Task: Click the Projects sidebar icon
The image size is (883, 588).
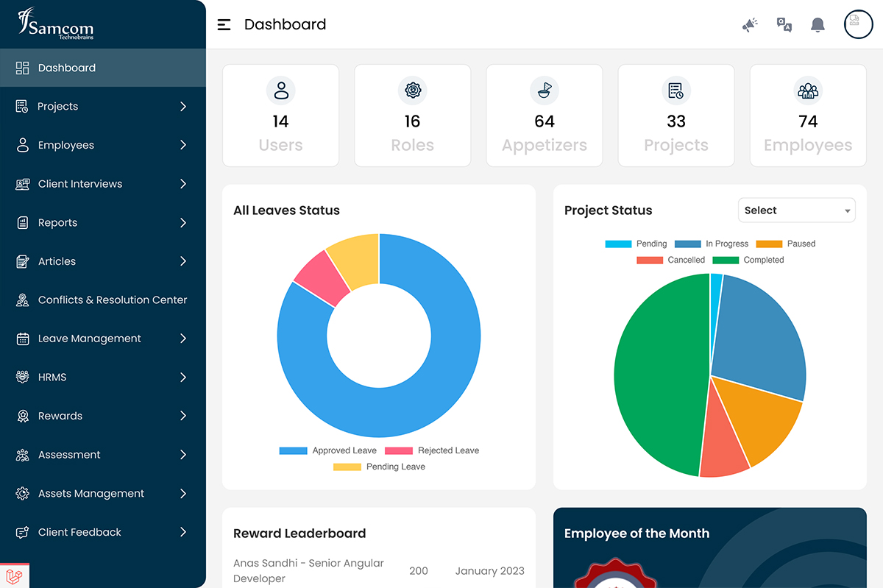Action: 23,107
